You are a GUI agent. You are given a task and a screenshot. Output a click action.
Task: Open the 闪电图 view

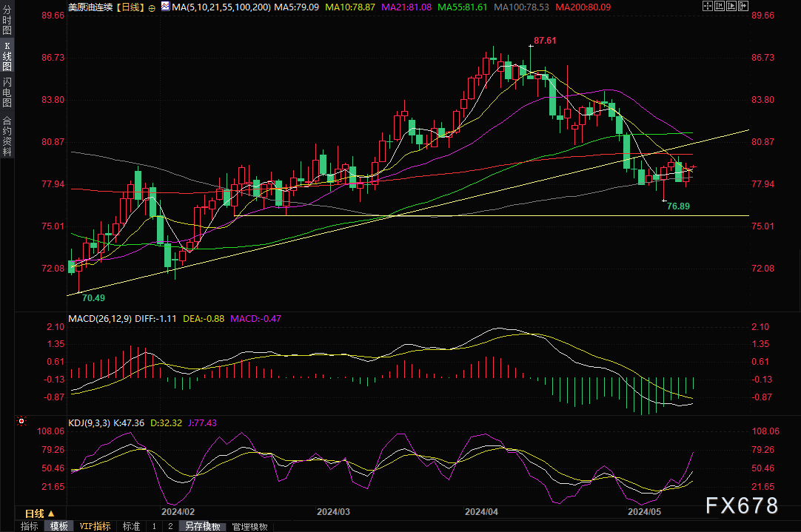click(7, 92)
